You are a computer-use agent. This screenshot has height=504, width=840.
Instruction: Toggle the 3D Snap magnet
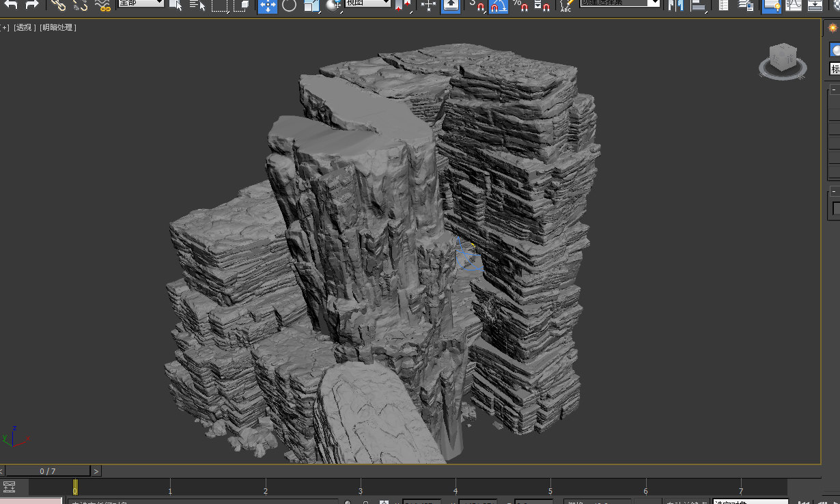click(479, 7)
